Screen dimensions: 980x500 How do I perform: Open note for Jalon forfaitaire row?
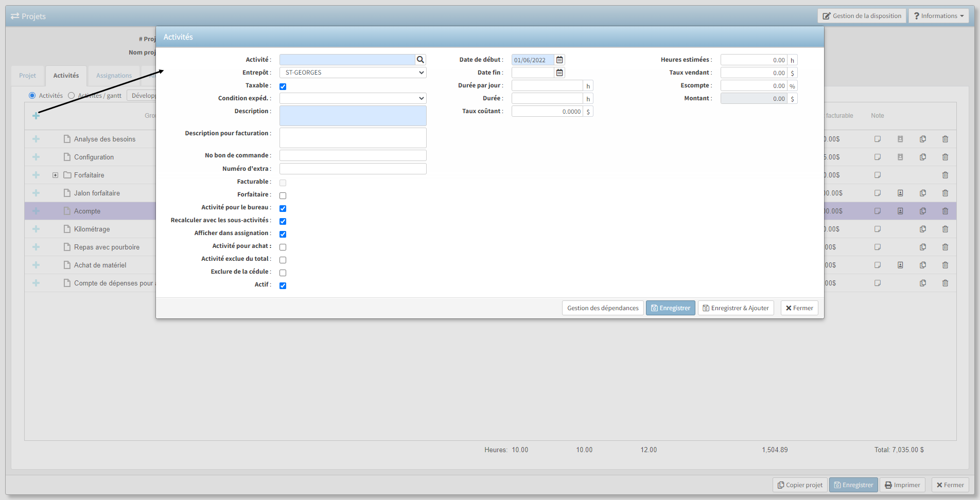(877, 193)
